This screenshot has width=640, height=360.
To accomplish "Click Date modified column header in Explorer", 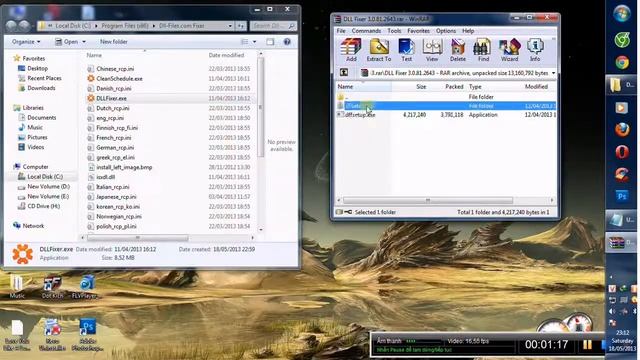I will pyautogui.click(x=227, y=55).
